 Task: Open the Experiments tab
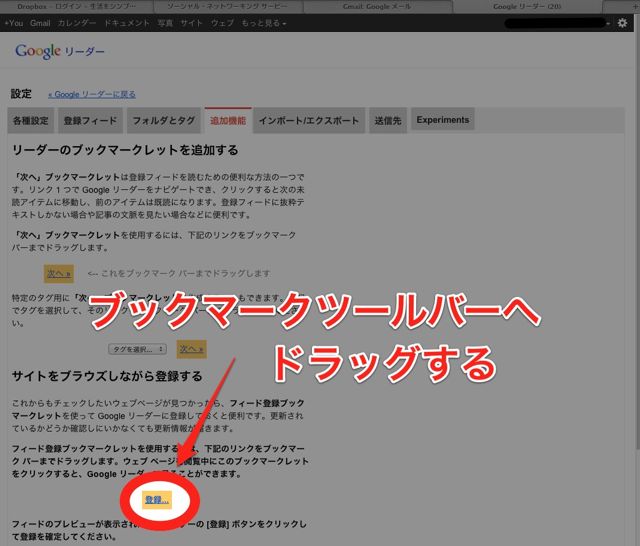(x=443, y=120)
